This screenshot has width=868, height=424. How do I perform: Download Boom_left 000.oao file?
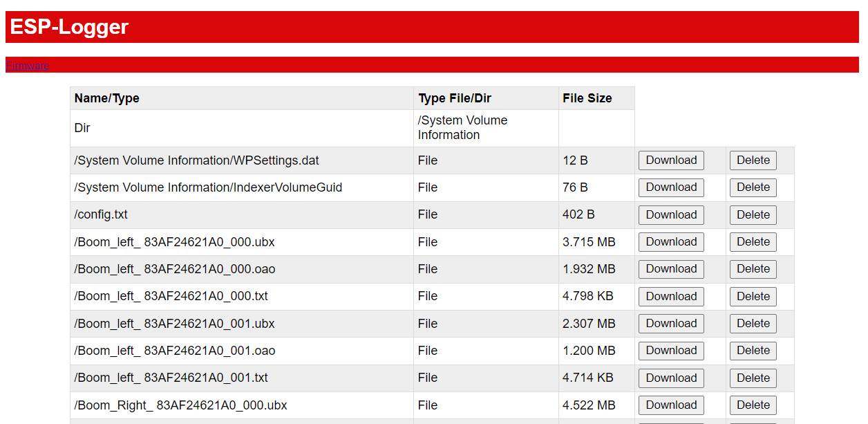point(670,269)
